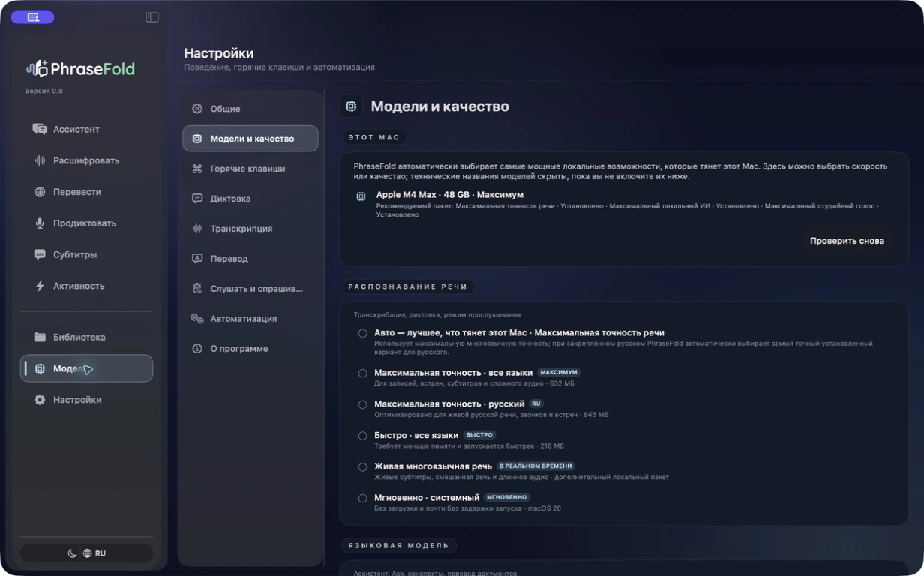This screenshot has width=924, height=576.
Task: Click the Слушать и спрашивать icon
Action: (x=197, y=289)
